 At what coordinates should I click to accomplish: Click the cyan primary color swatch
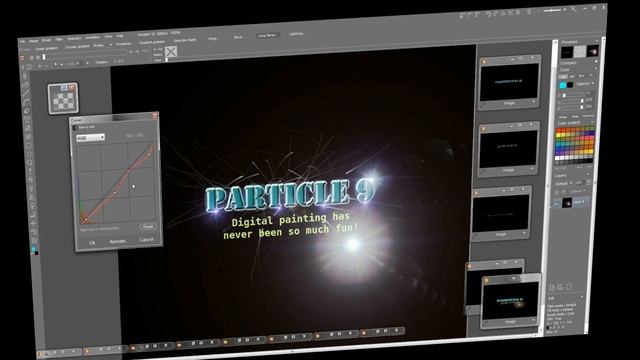click(x=563, y=85)
